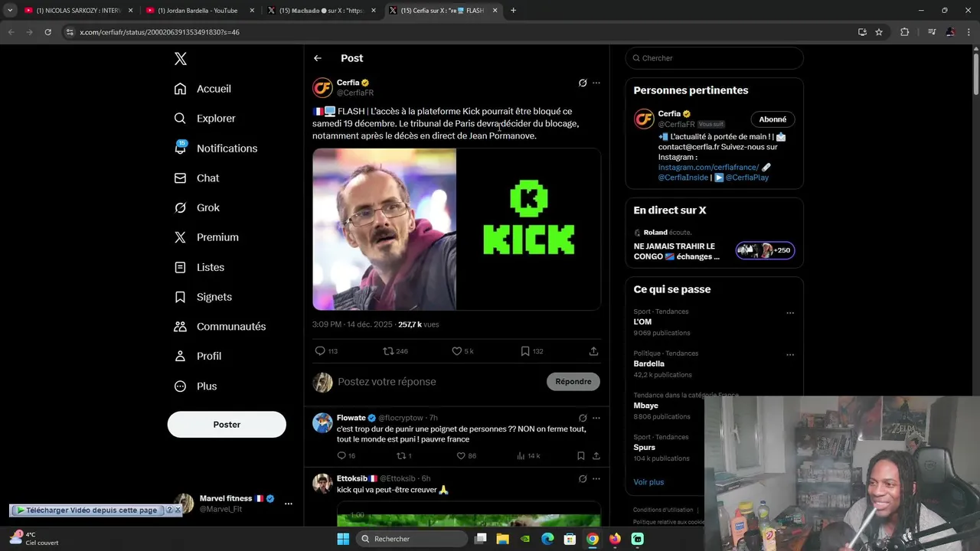Reply to Flowate's comment with 16 replies
The width and height of the screenshot is (980, 551).
[x=346, y=456]
